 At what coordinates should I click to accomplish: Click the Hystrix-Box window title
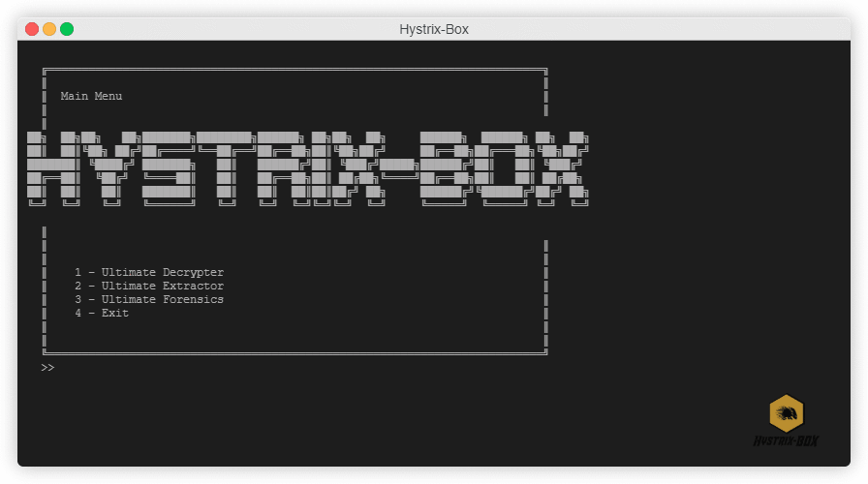coord(434,29)
